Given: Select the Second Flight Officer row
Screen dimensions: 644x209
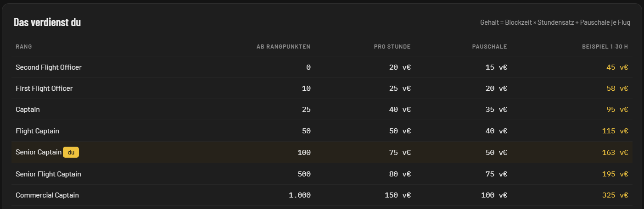Looking at the screenshot, I should pos(322,67).
